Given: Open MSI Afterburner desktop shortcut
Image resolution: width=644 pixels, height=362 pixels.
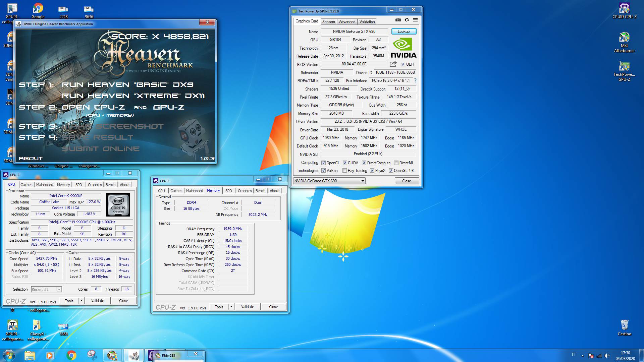Looking at the screenshot, I should point(624,42).
